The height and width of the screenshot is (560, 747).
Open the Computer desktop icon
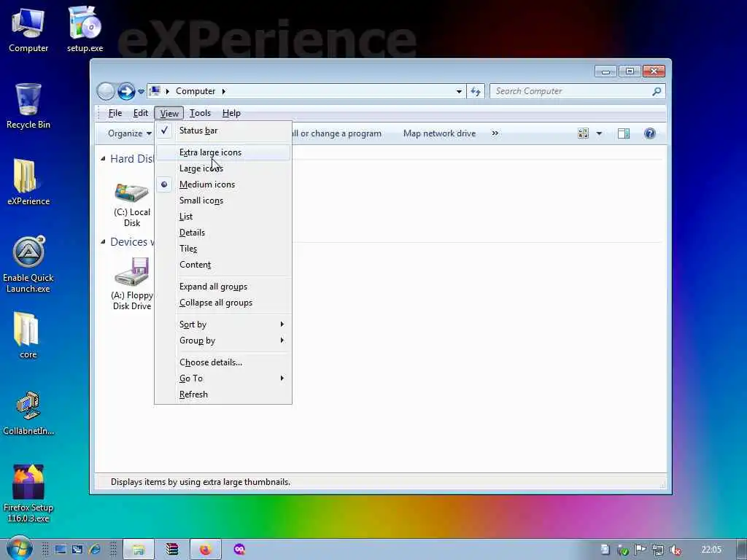[28, 29]
